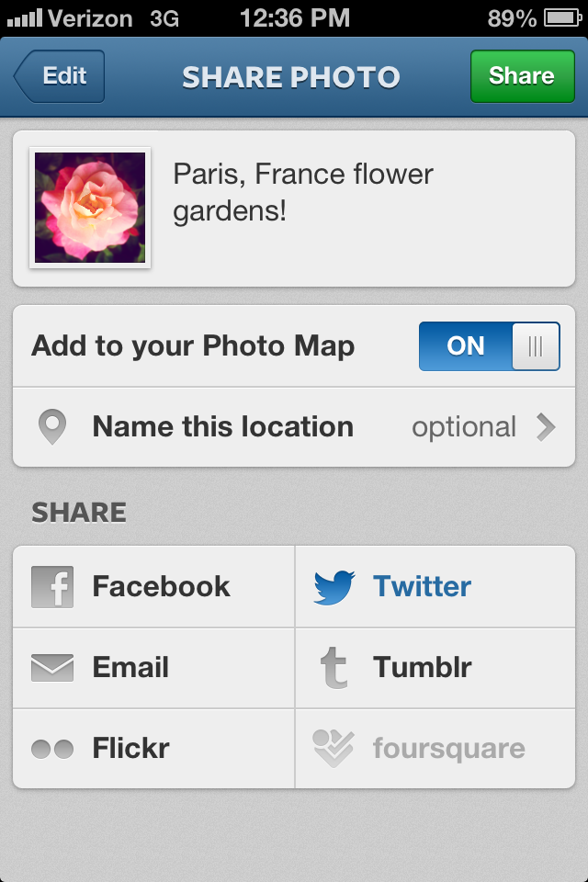The image size is (588, 882).
Task: Enable sharing to Twitter
Action: click(x=423, y=585)
